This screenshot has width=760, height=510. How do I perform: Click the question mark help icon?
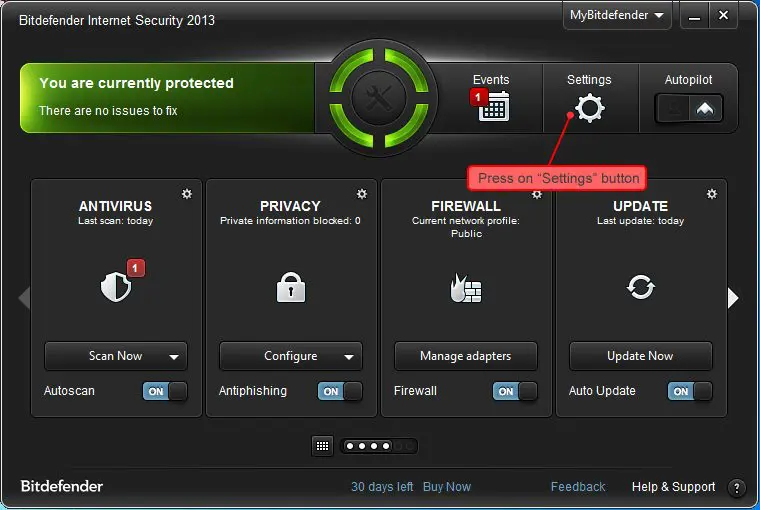tap(737, 488)
